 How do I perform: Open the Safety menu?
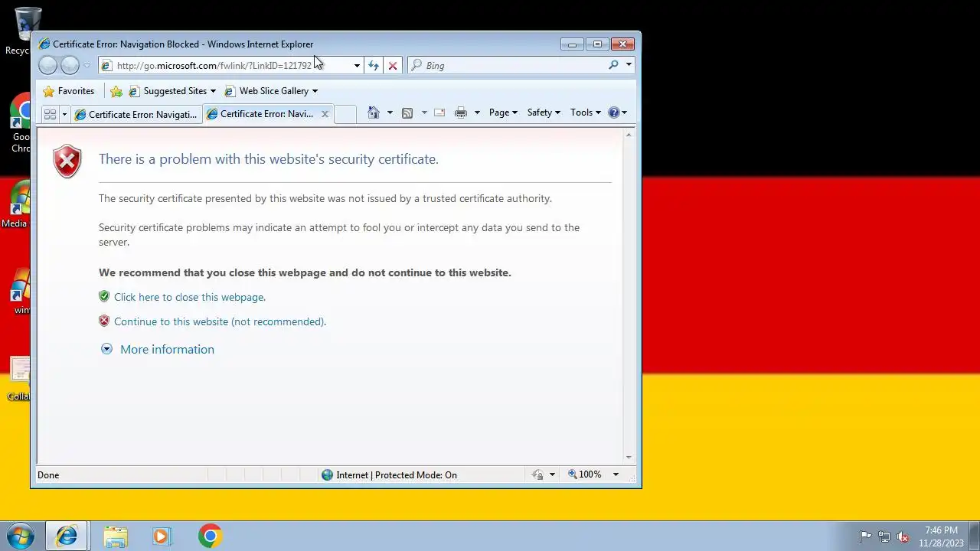[x=544, y=112]
